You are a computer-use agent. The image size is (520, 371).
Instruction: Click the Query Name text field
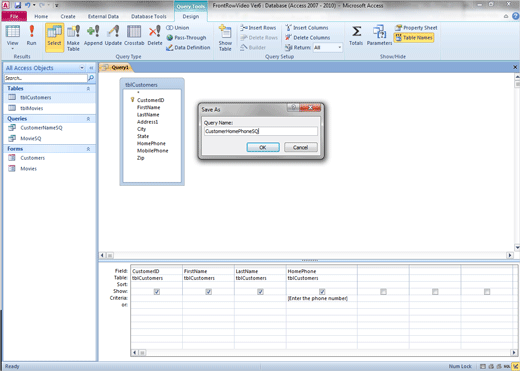pyautogui.click(x=261, y=131)
